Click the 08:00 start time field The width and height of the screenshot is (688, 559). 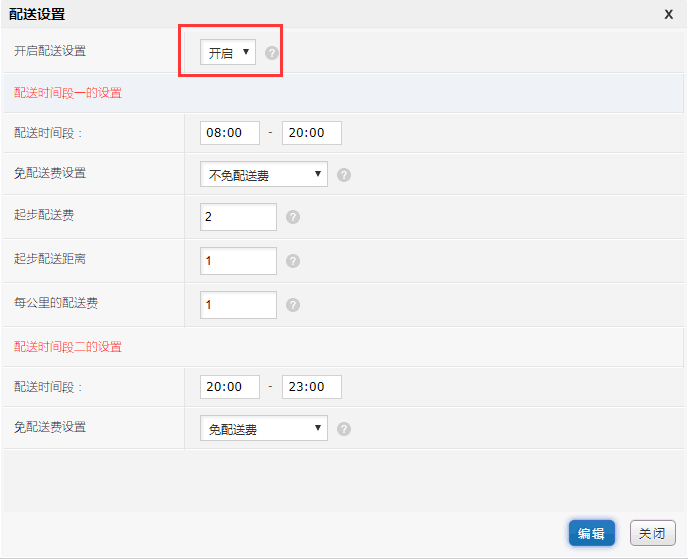pos(230,133)
